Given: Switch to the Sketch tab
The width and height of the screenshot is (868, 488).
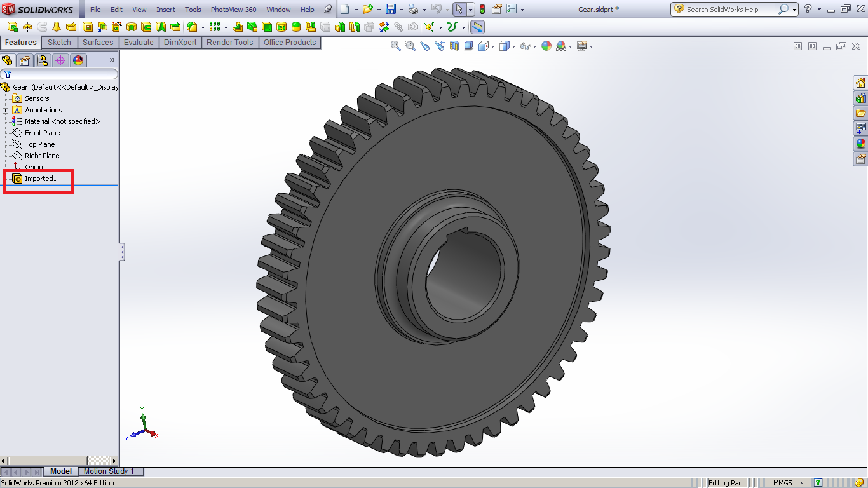Looking at the screenshot, I should (60, 43).
